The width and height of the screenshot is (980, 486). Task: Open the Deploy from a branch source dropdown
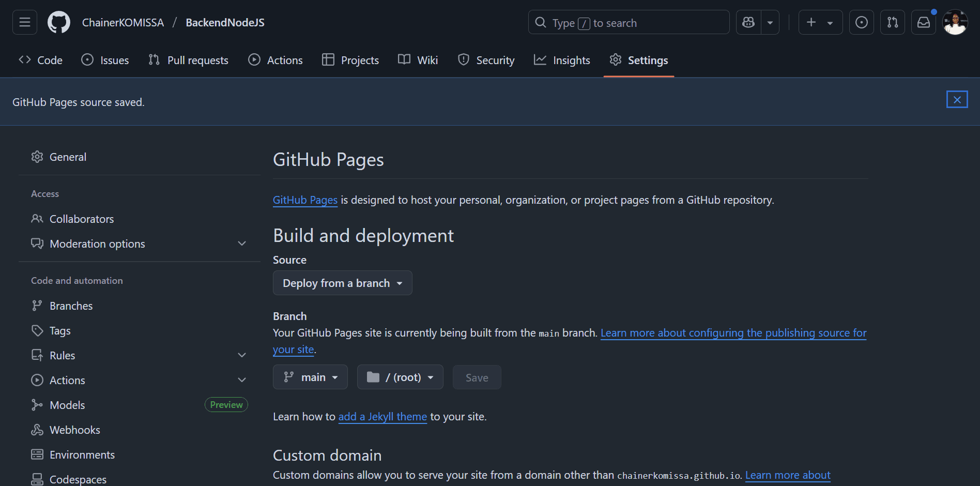(342, 283)
